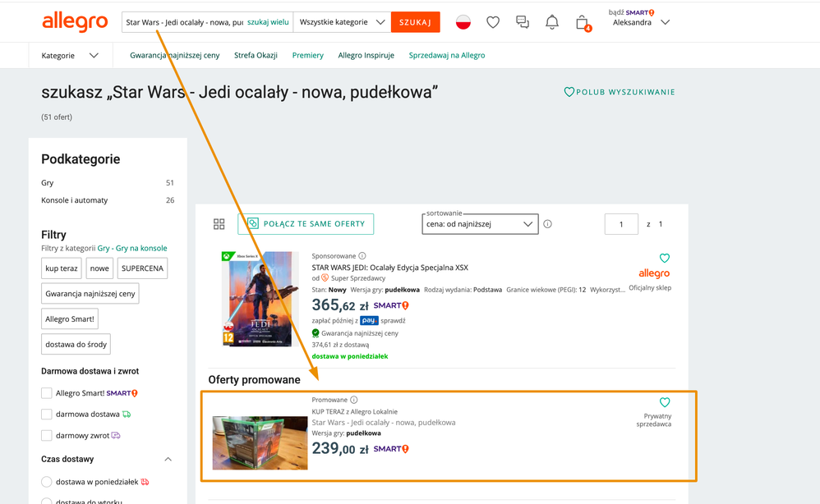
Task: Apply the Allegro Smart! filter button
Action: pos(70,319)
